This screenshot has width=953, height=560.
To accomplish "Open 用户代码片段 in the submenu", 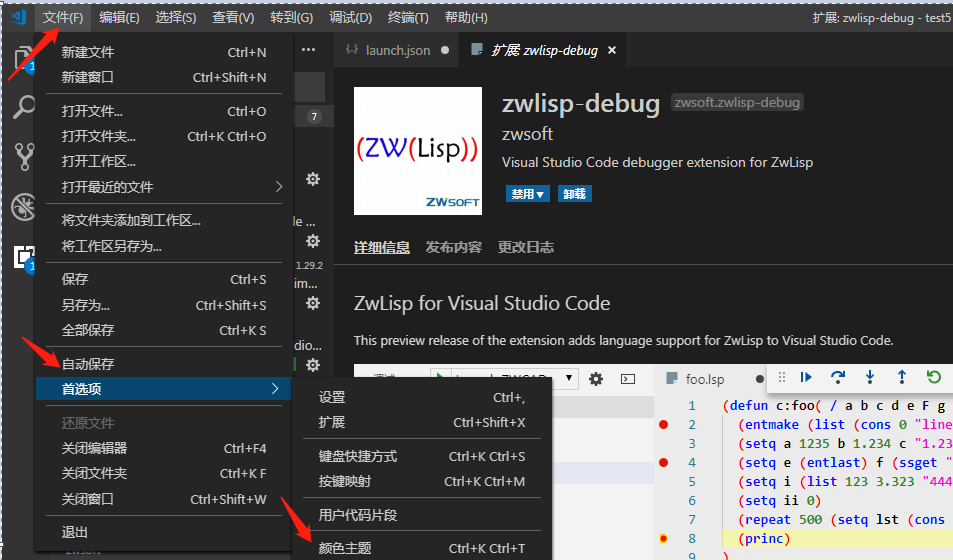I will pyautogui.click(x=422, y=515).
